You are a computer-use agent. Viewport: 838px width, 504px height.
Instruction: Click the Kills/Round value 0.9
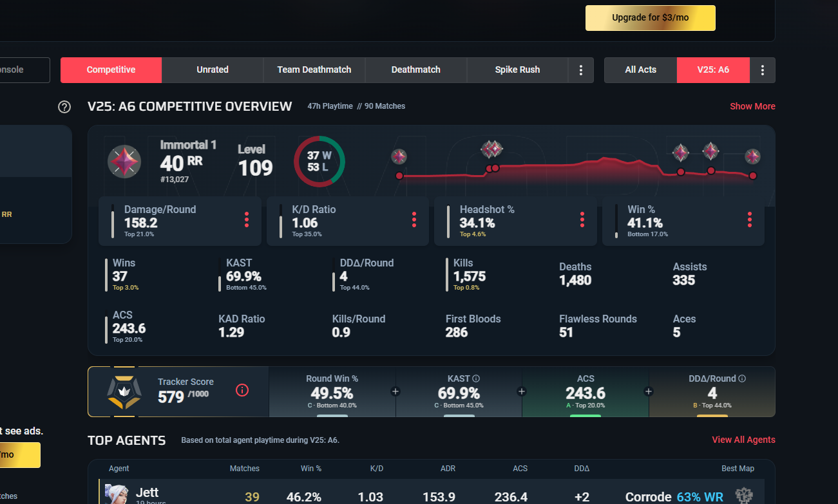(341, 332)
